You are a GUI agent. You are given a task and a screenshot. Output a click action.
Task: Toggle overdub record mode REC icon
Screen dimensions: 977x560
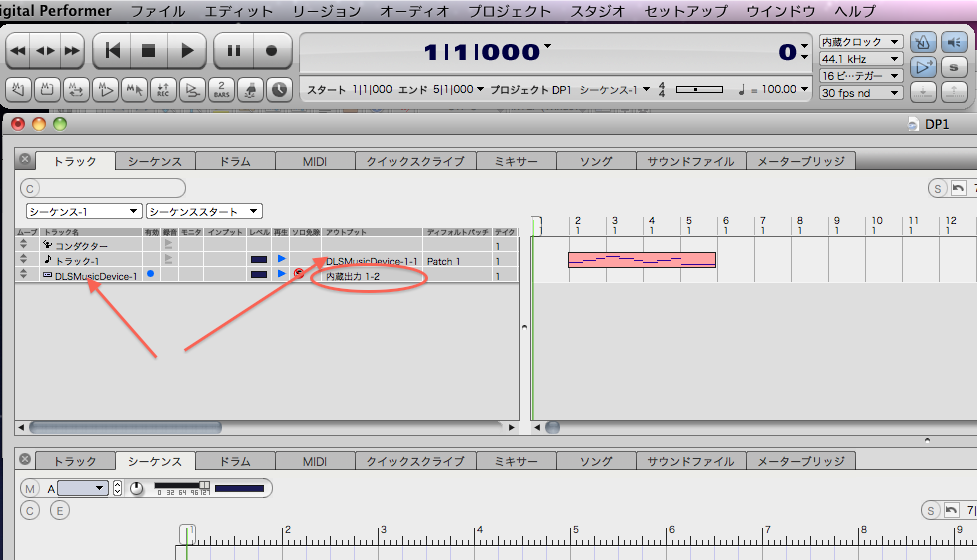[x=163, y=90]
